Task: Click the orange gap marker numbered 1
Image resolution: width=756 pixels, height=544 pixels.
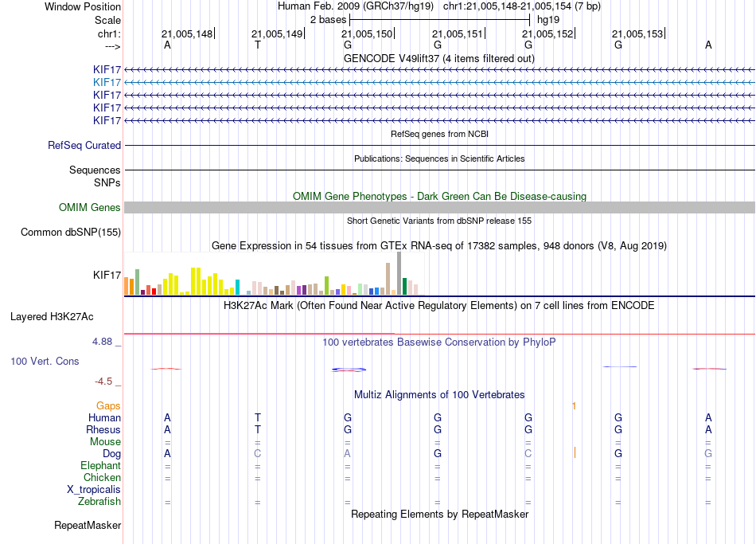Action: [x=574, y=406]
